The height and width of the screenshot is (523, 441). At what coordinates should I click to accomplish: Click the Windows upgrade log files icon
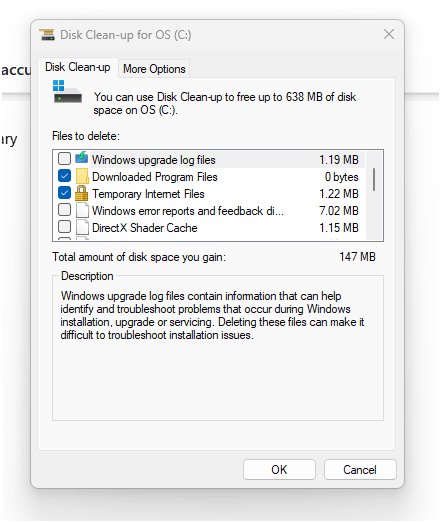click(x=81, y=158)
